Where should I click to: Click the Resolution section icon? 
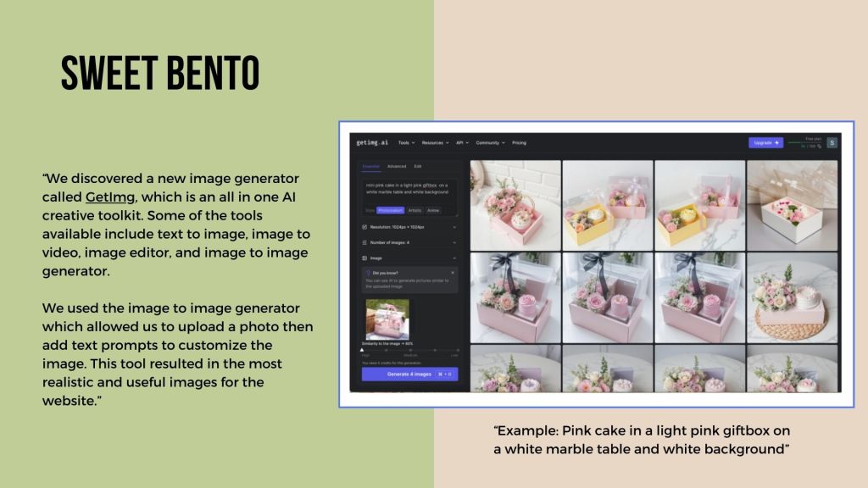click(x=364, y=228)
